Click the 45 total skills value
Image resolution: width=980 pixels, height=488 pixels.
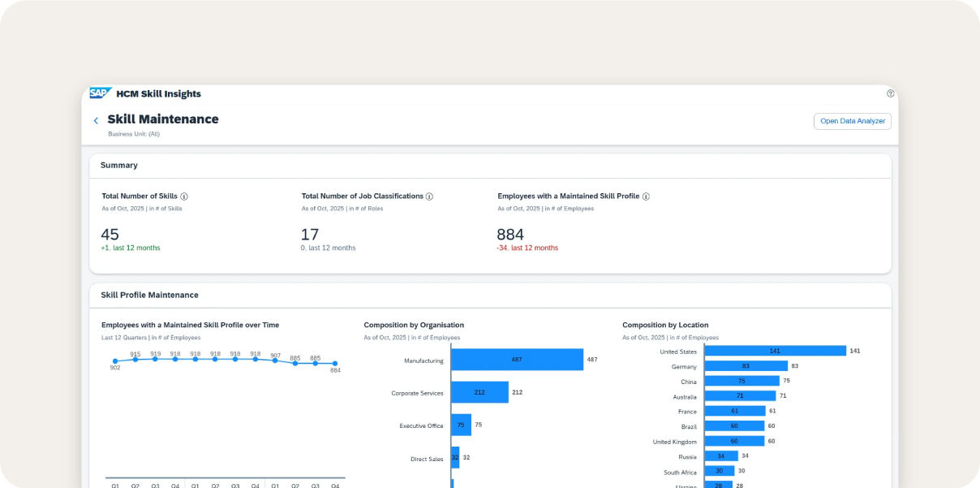(110, 235)
